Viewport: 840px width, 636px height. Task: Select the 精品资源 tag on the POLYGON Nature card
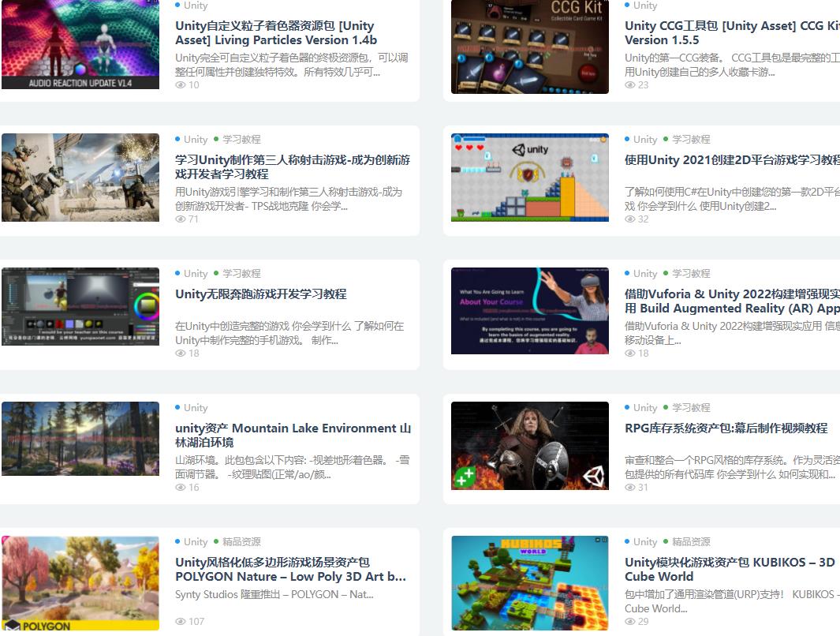pyautogui.click(x=241, y=541)
